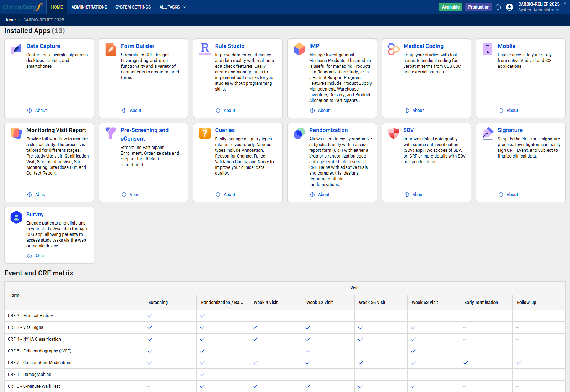Select CRF 2 - Medical History row
570x392 pixels.
[x=285, y=316]
